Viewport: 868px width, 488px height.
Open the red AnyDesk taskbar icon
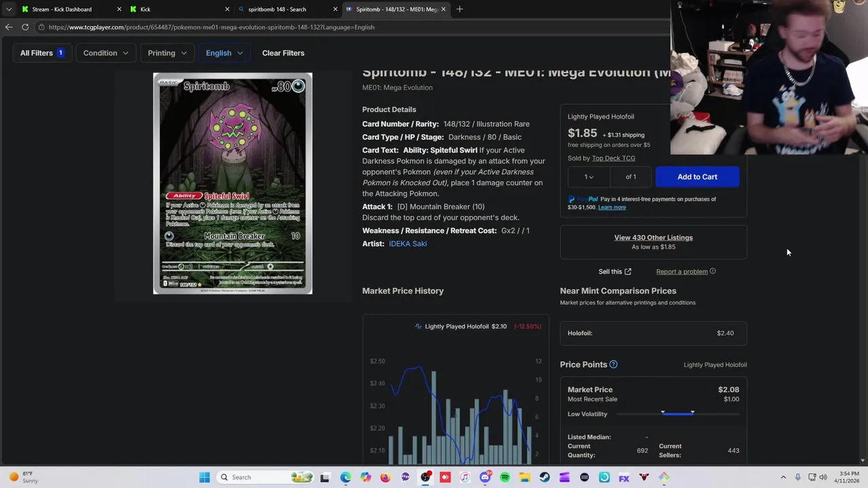point(445,477)
